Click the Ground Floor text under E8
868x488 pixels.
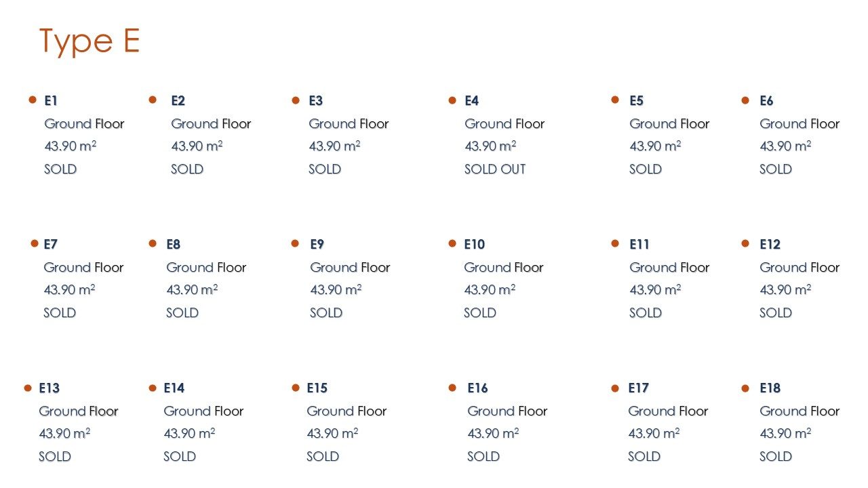coord(206,268)
